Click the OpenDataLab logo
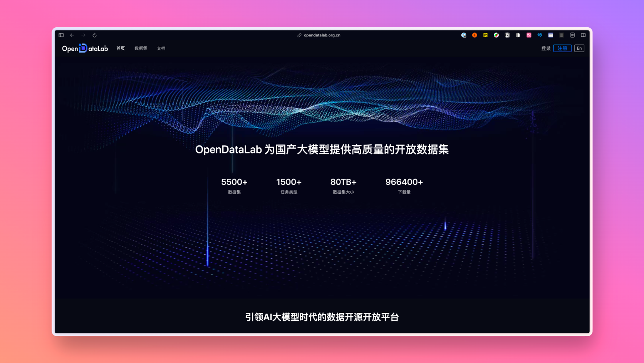This screenshot has width=644, height=363. (85, 48)
